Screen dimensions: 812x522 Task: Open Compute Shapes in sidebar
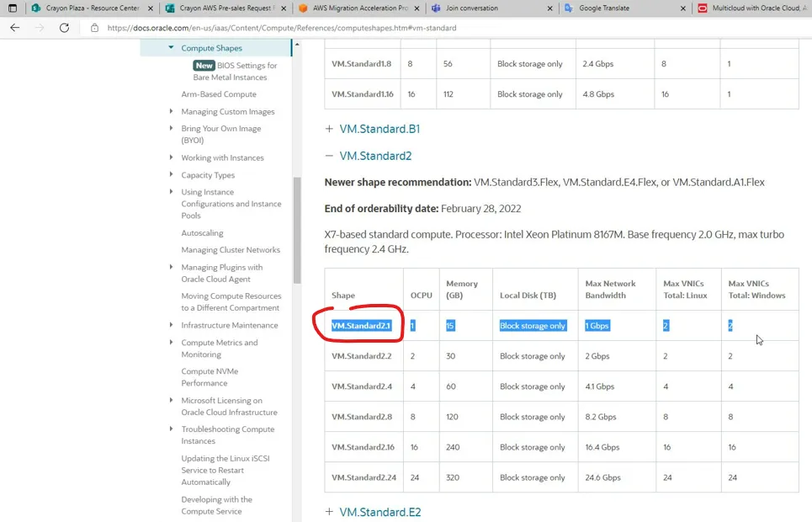point(212,48)
